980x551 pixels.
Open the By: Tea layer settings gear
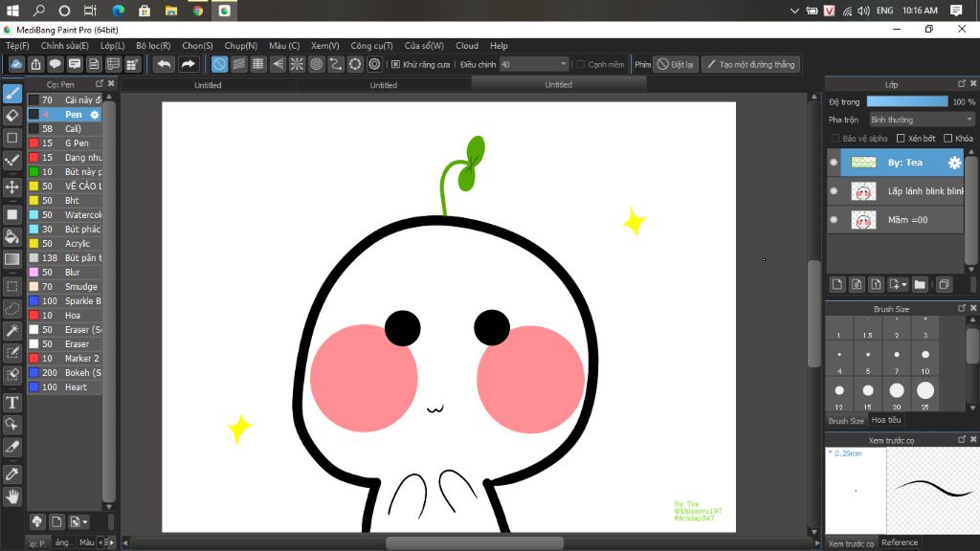(x=954, y=163)
